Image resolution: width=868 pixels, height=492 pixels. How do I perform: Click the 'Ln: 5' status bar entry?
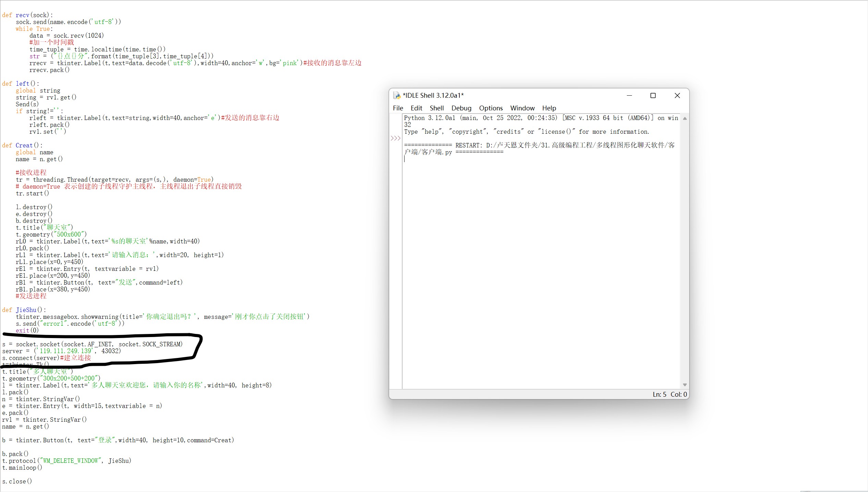click(x=659, y=394)
